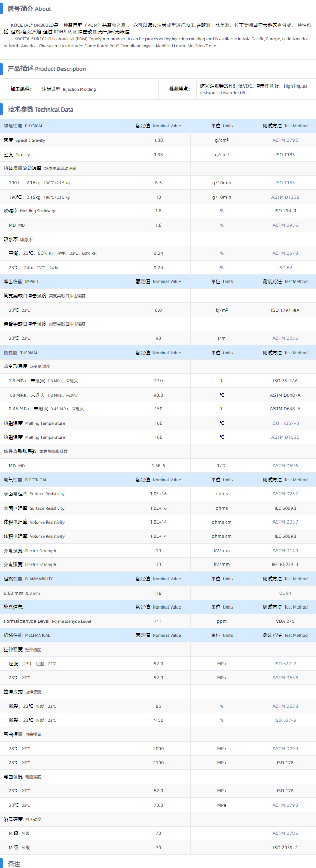Open the ASTM D149 electric strength link
This screenshot has height=868, width=316.
pyautogui.click(x=285, y=551)
